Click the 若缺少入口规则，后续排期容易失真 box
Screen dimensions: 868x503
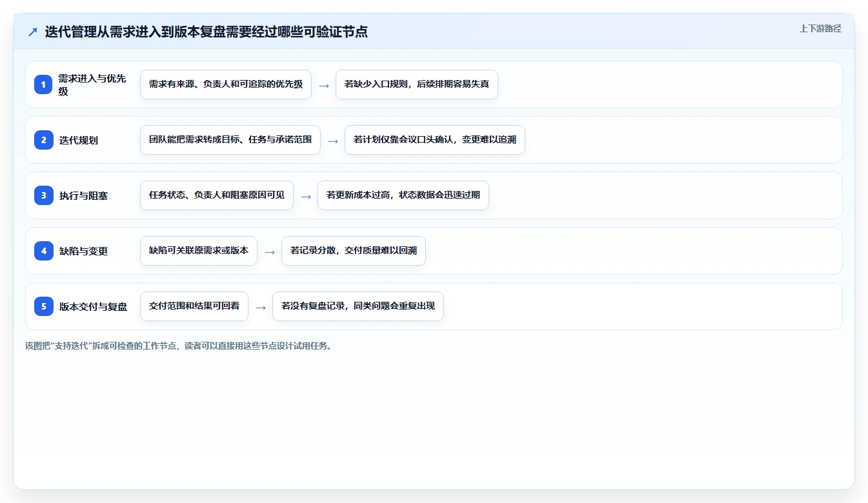[x=417, y=84]
